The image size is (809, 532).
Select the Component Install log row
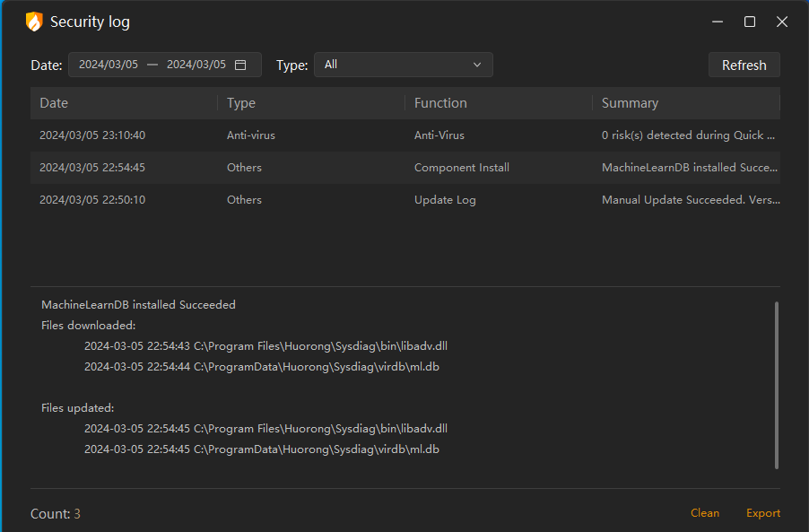[x=404, y=168]
